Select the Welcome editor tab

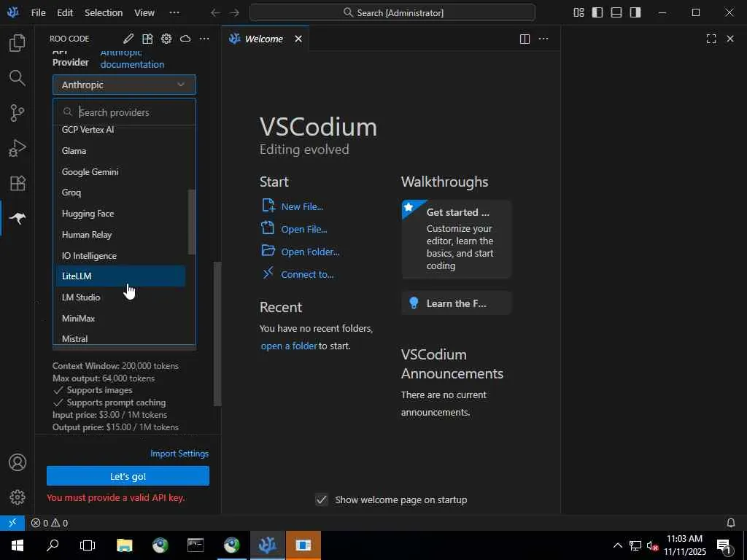263,39
